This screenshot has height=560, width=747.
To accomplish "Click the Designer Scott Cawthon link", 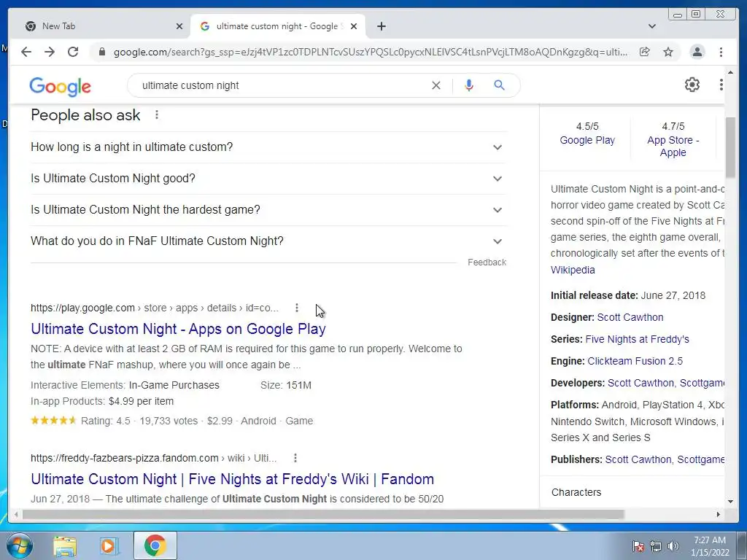I will 630,318.
